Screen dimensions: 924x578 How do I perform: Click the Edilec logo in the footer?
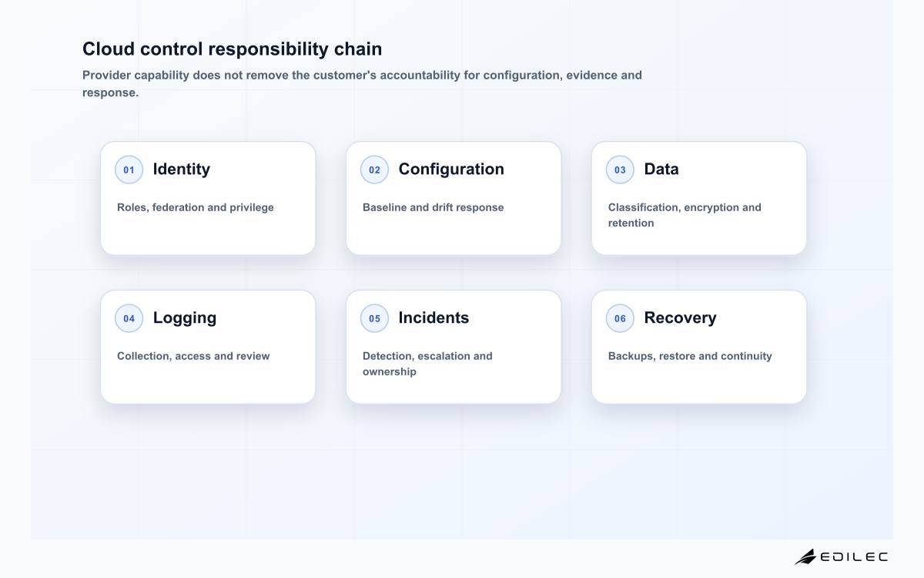pos(841,556)
